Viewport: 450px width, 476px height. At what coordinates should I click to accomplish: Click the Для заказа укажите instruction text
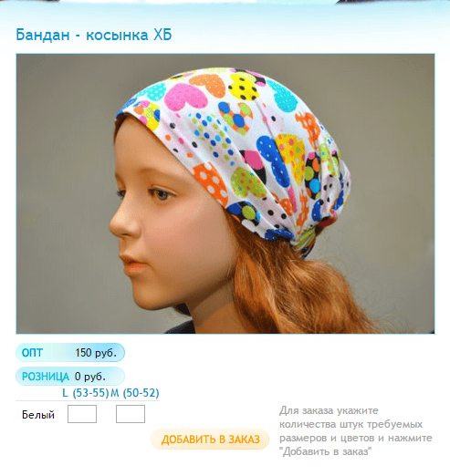329,410
